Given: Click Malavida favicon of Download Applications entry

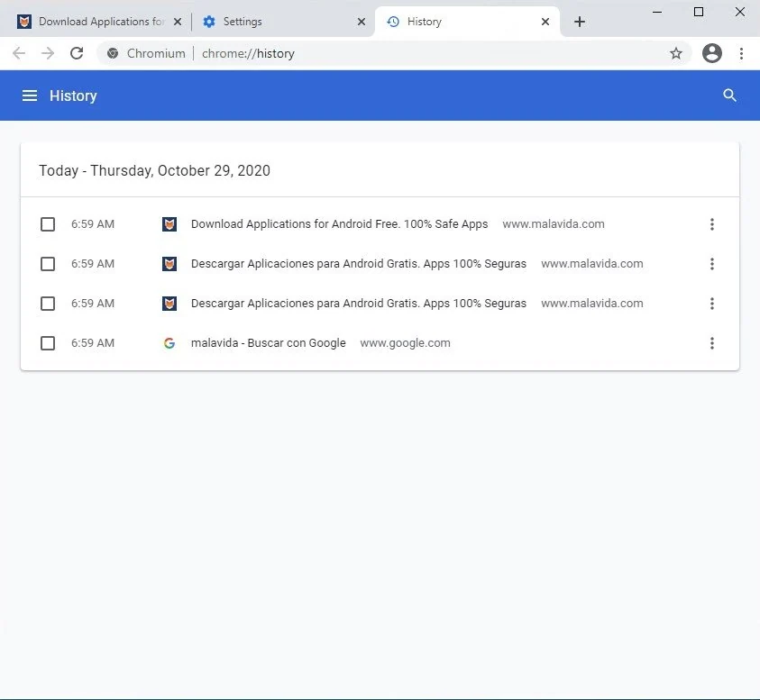Looking at the screenshot, I should tap(169, 224).
